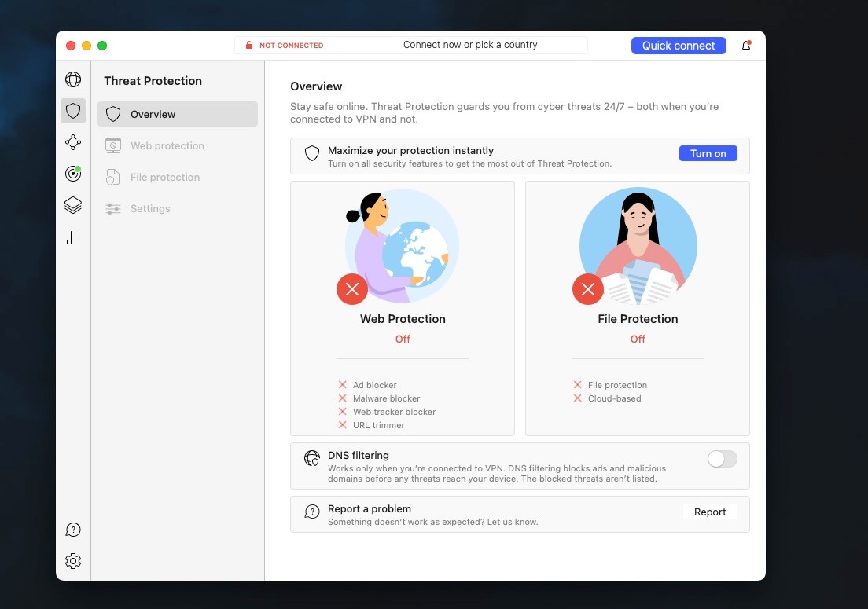Open the help chat bubble icon
This screenshot has height=609, width=868.
[73, 530]
